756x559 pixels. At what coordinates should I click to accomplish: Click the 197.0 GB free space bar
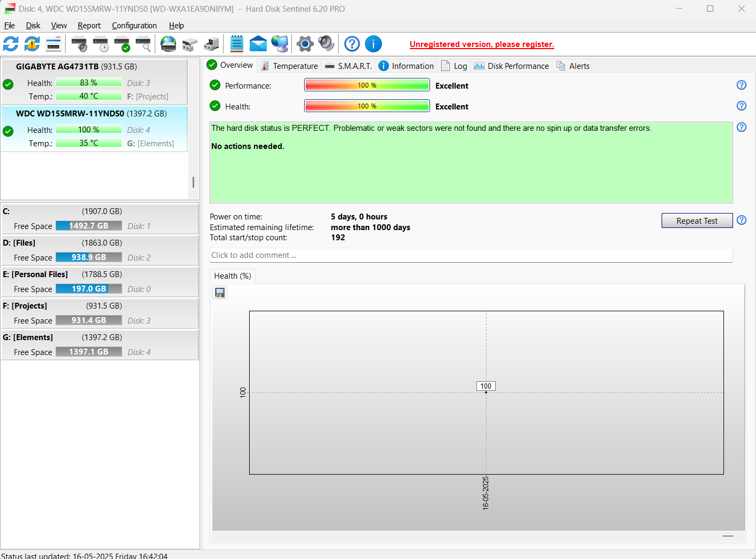tap(89, 289)
